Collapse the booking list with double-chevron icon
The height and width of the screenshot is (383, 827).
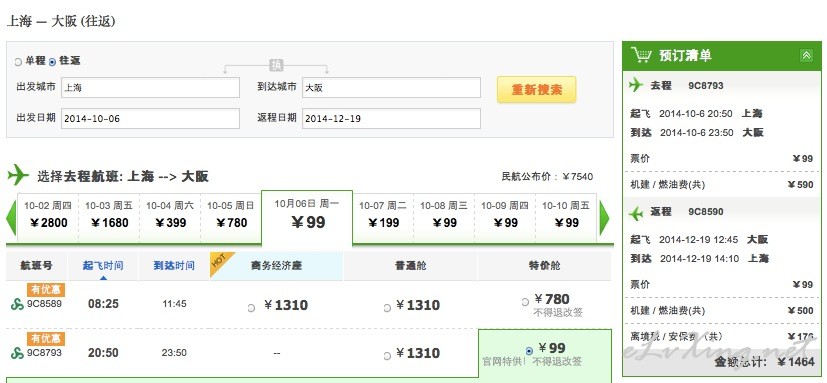click(x=806, y=55)
